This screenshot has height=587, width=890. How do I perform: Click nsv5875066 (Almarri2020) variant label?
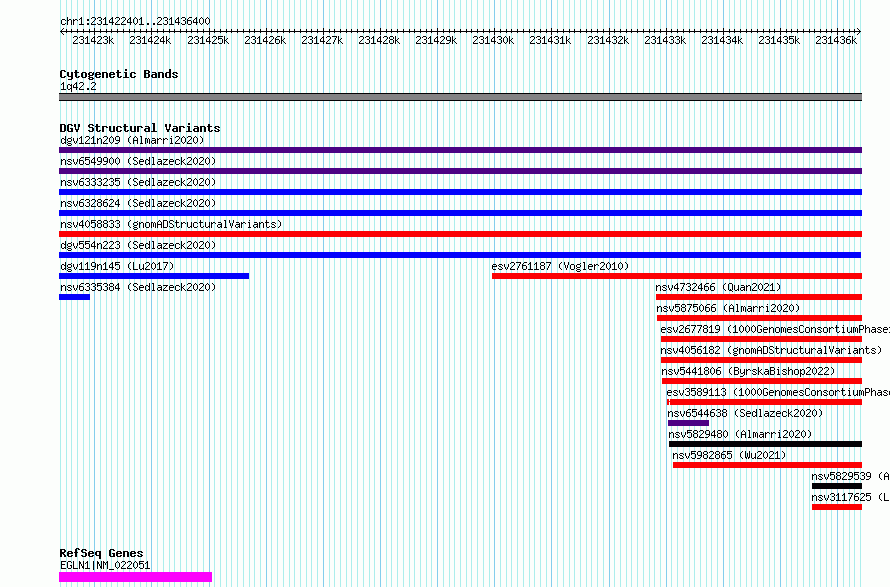click(728, 308)
